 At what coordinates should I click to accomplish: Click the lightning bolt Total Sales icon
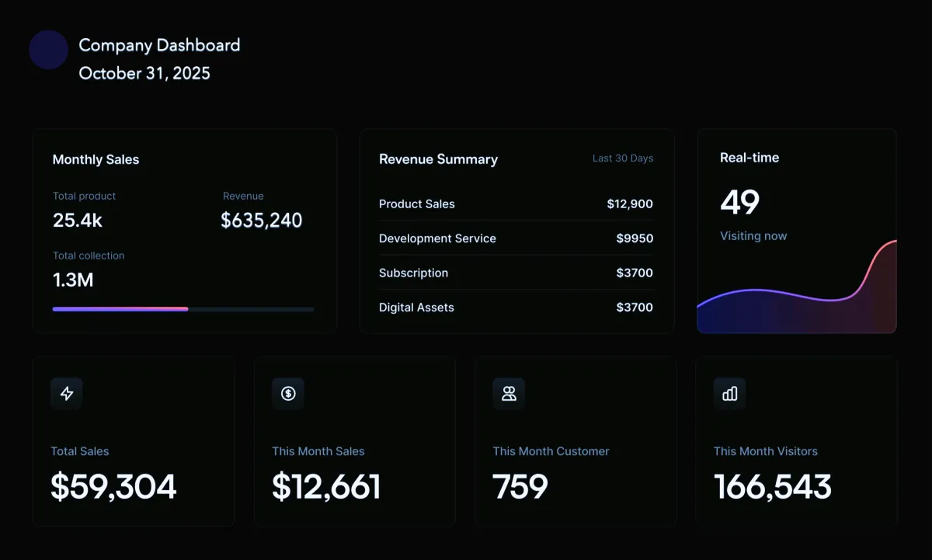67,394
